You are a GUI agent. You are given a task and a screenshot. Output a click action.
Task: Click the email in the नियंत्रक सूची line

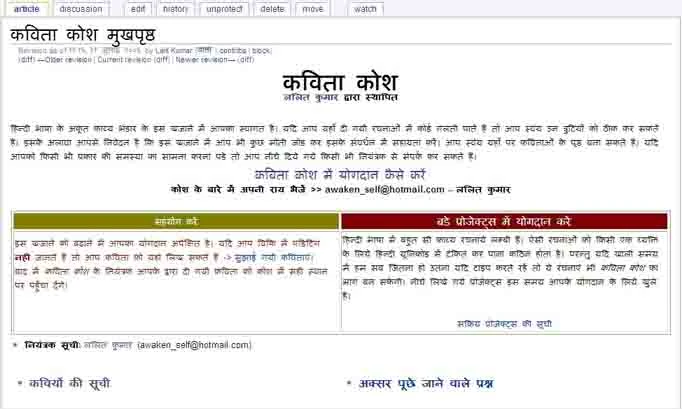194,345
